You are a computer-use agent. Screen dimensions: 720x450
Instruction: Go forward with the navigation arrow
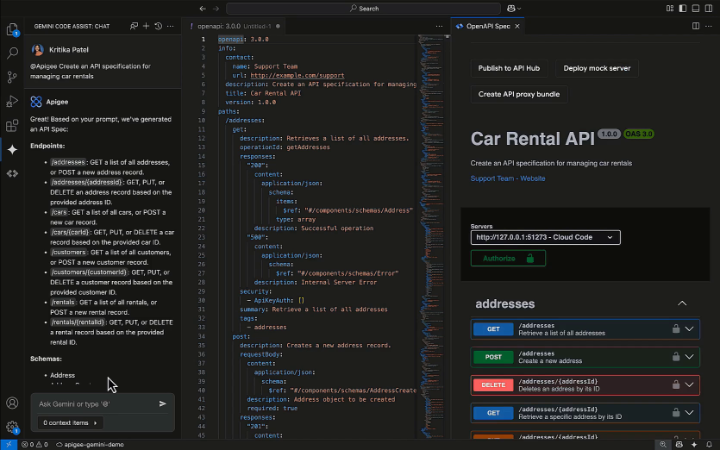click(x=216, y=8)
